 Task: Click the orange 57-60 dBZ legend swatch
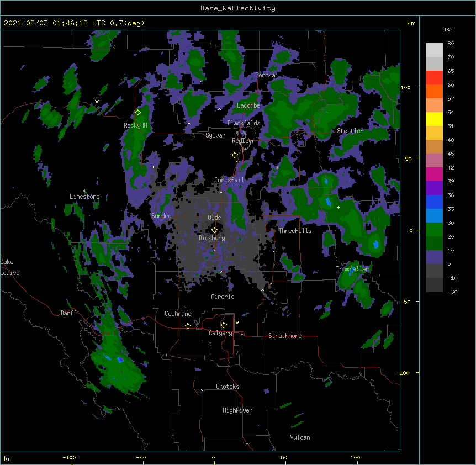click(x=434, y=91)
